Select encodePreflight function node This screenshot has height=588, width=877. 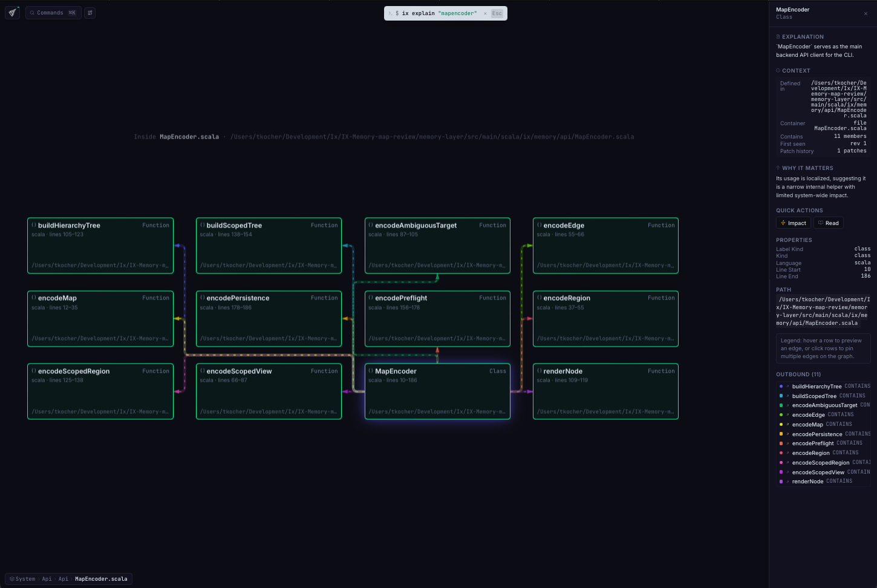click(437, 319)
